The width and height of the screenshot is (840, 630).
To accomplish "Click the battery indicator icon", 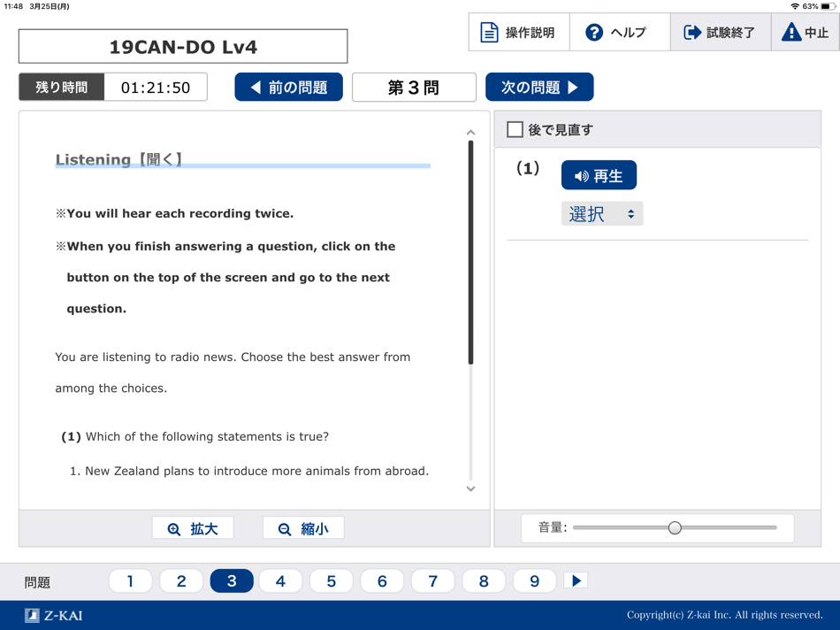I will (829, 6).
